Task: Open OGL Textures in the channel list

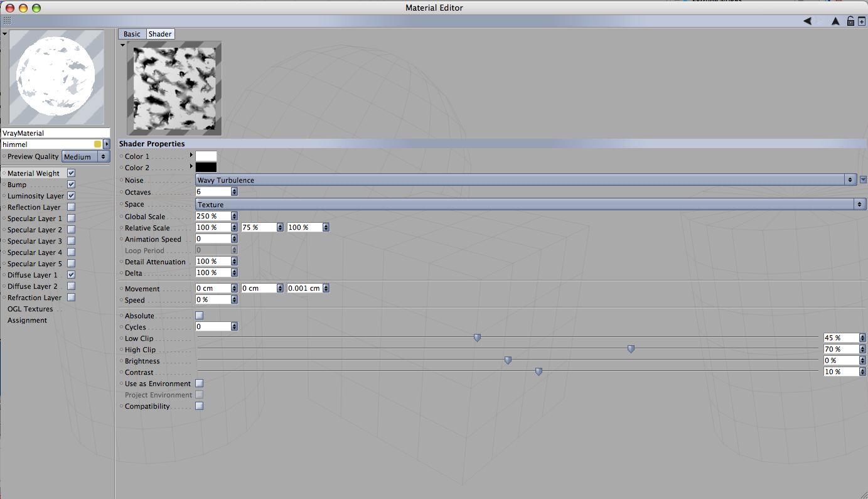Action: 30,309
